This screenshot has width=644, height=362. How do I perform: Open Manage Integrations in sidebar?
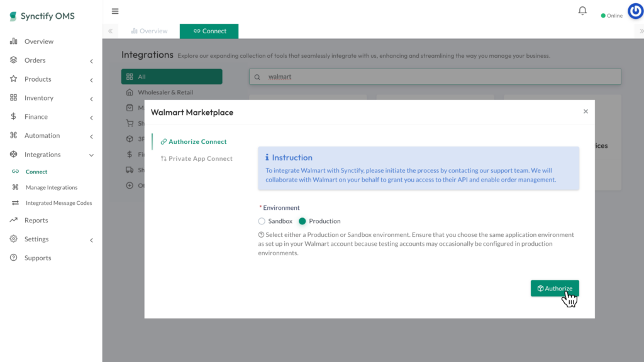tap(52, 187)
